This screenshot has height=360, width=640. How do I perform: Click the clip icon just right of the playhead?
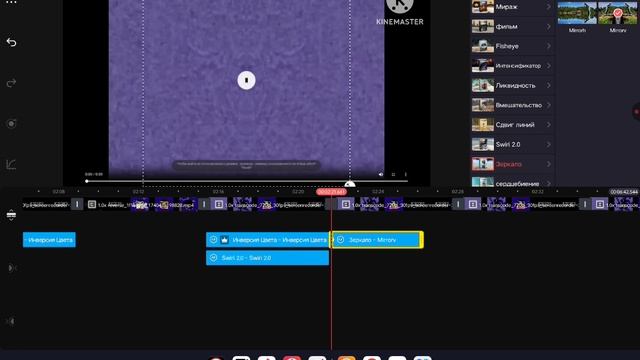tap(346, 204)
